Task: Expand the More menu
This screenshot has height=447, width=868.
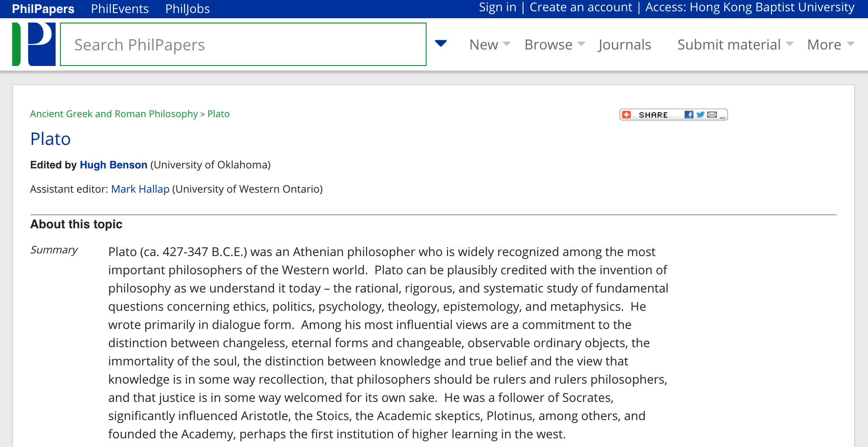Action: (831, 45)
